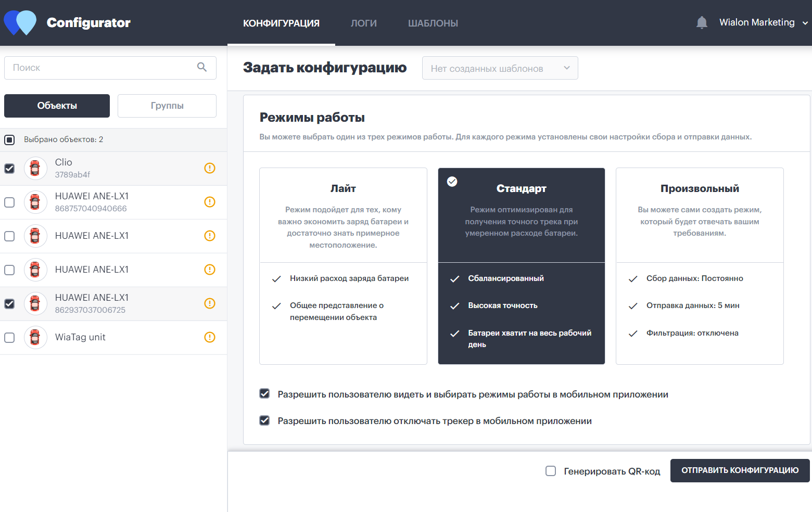This screenshot has height=512, width=812.
Task: Open the ШАБЛОНЫ tab
Action: (433, 23)
